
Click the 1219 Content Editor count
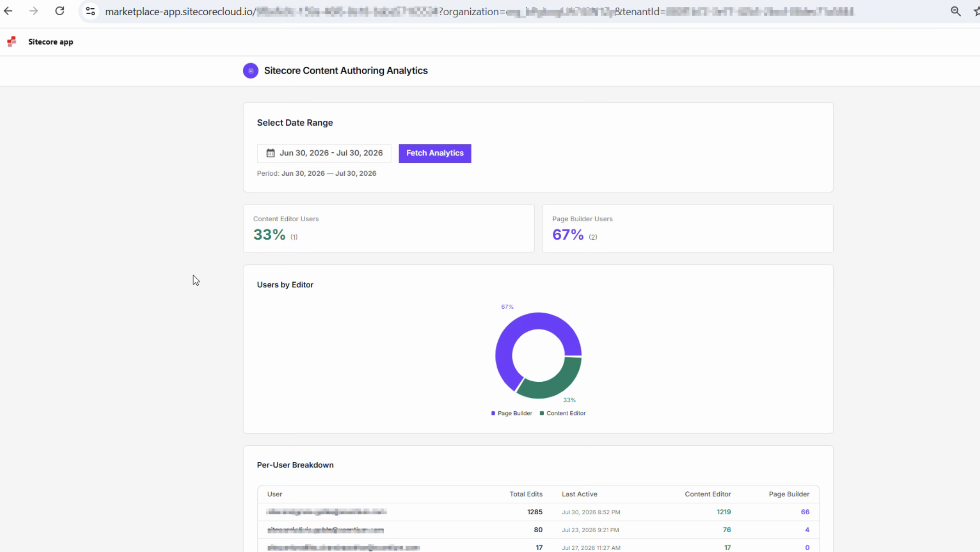click(x=724, y=512)
